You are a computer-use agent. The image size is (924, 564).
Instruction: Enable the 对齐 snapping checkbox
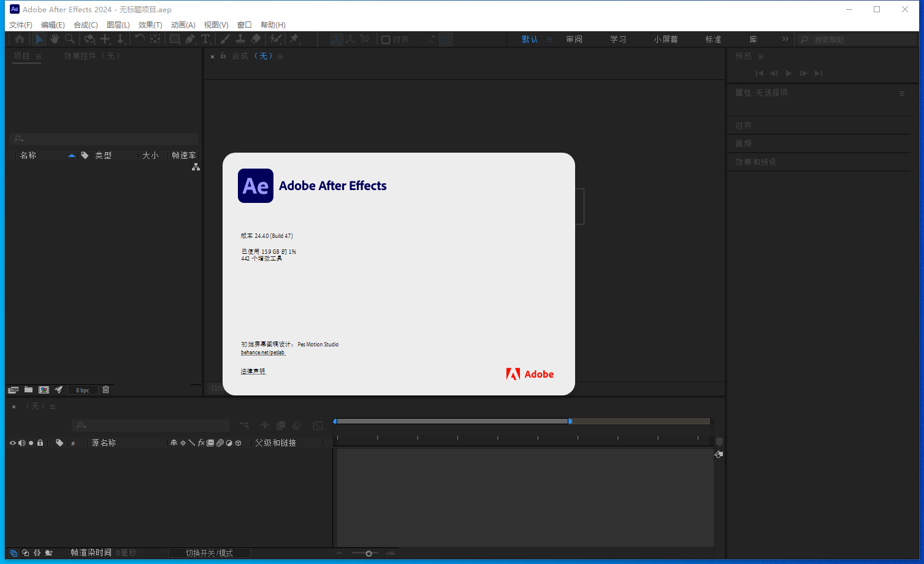coord(386,40)
